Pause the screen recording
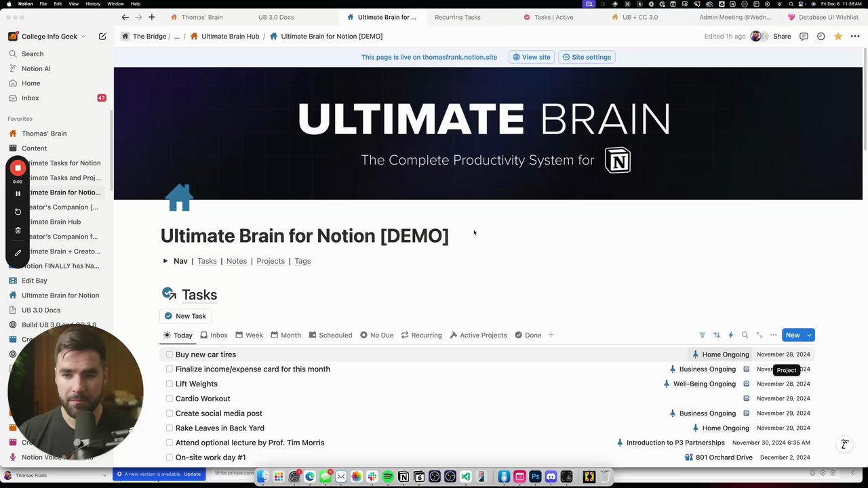 pos(18,194)
